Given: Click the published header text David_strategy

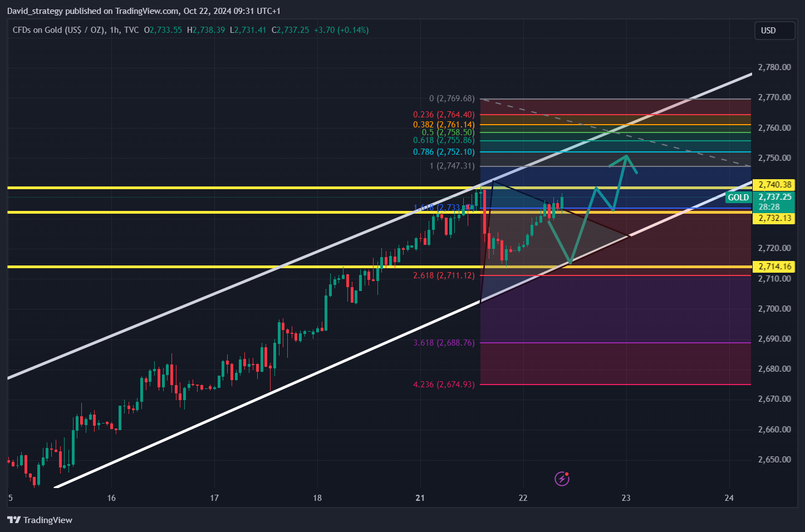Looking at the screenshot, I should (x=35, y=11).
